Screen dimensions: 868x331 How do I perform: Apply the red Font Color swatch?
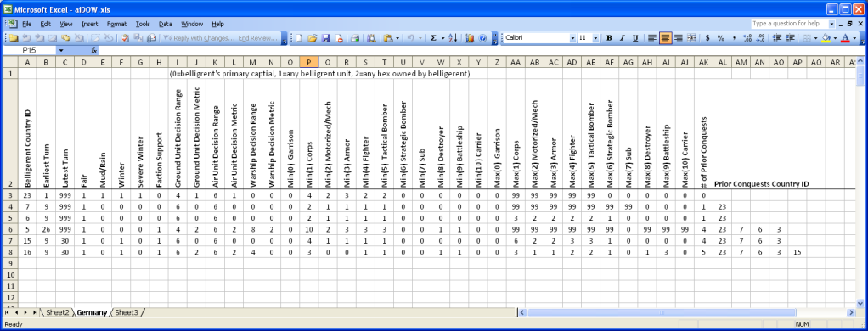click(845, 38)
